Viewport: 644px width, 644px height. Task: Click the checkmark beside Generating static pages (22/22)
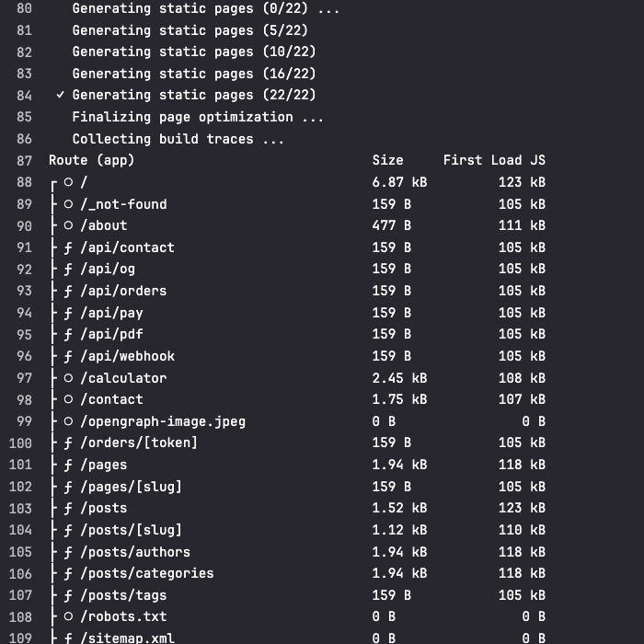(x=60, y=95)
